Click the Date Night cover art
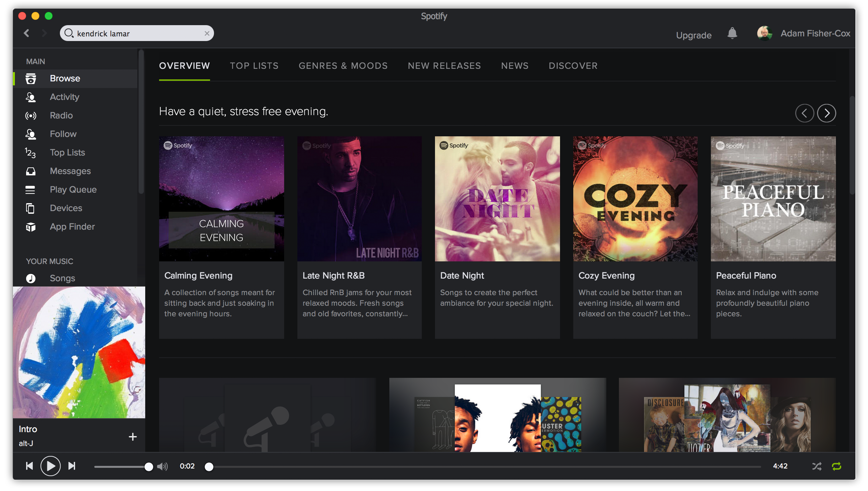Image resolution: width=868 pixels, height=491 pixels. [x=497, y=199]
